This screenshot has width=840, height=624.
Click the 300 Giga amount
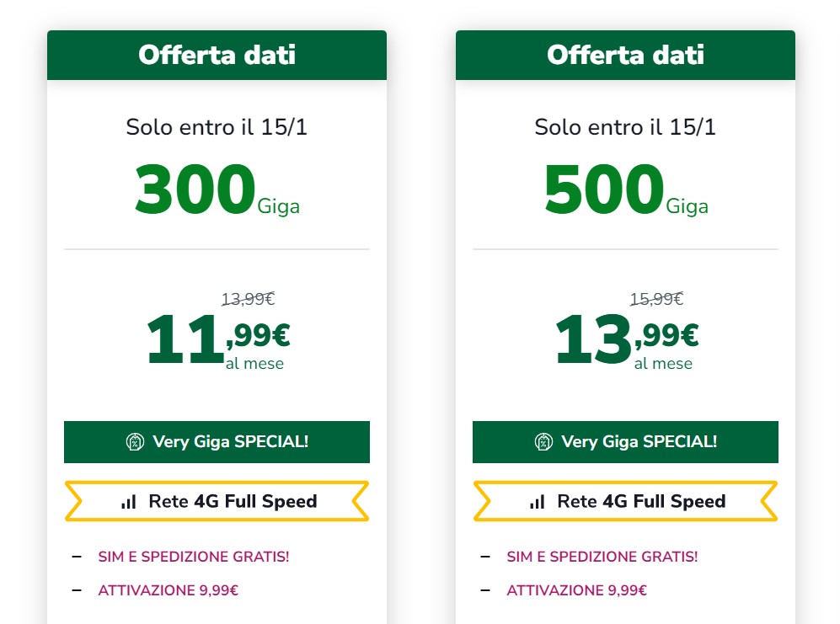[217, 191]
